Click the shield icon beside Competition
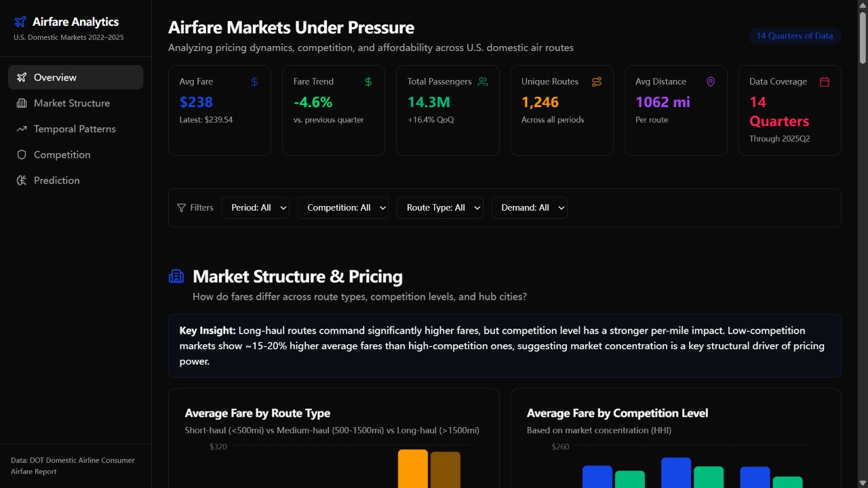The width and height of the screenshot is (868, 488). 22,155
